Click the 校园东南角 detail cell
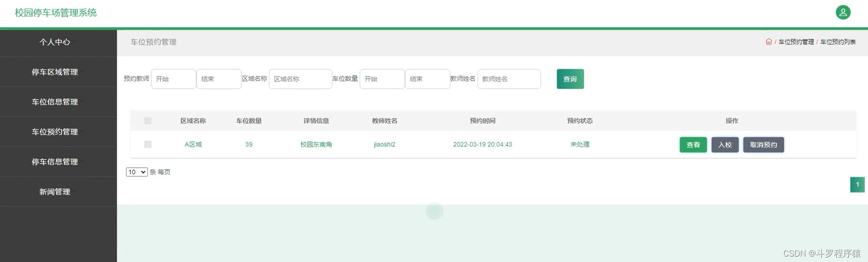The height and width of the screenshot is (262, 868). [316, 144]
